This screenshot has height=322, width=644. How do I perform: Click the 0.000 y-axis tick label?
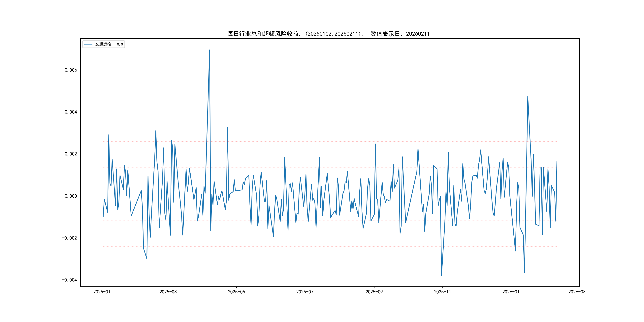pyautogui.click(x=71, y=196)
